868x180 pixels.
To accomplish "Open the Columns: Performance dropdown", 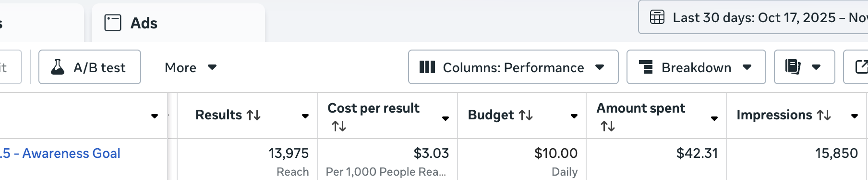I will tap(513, 67).
